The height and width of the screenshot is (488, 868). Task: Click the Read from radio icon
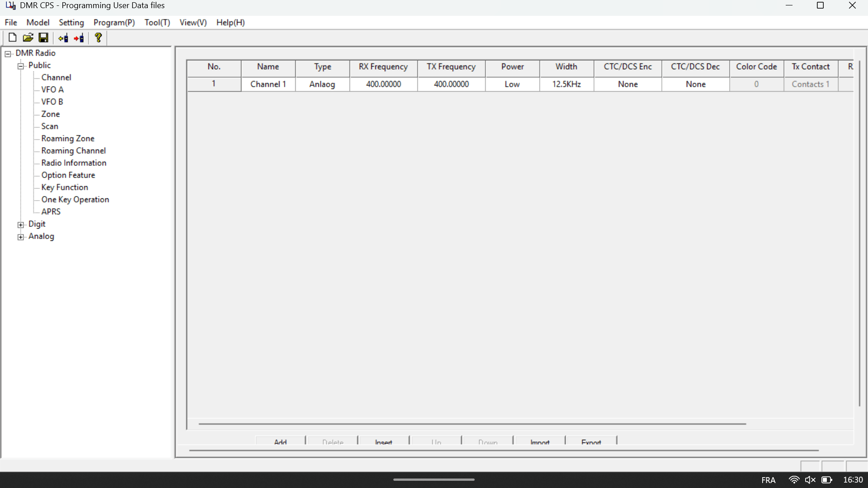point(63,38)
